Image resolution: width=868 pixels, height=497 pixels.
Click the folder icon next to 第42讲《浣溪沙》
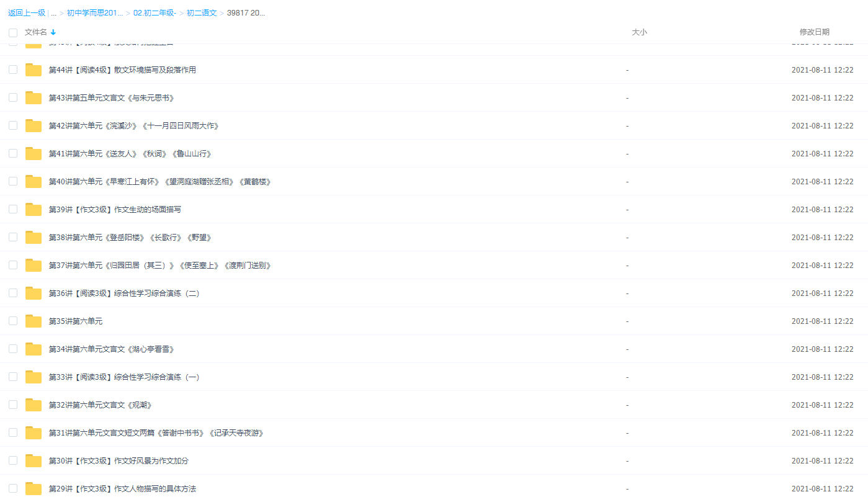(x=33, y=125)
